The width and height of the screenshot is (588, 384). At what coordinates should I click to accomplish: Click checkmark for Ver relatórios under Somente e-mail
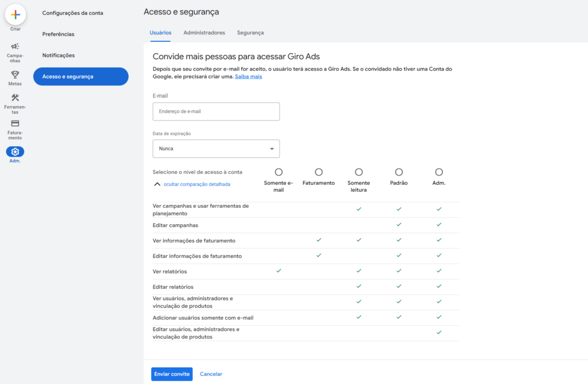pyautogui.click(x=278, y=271)
